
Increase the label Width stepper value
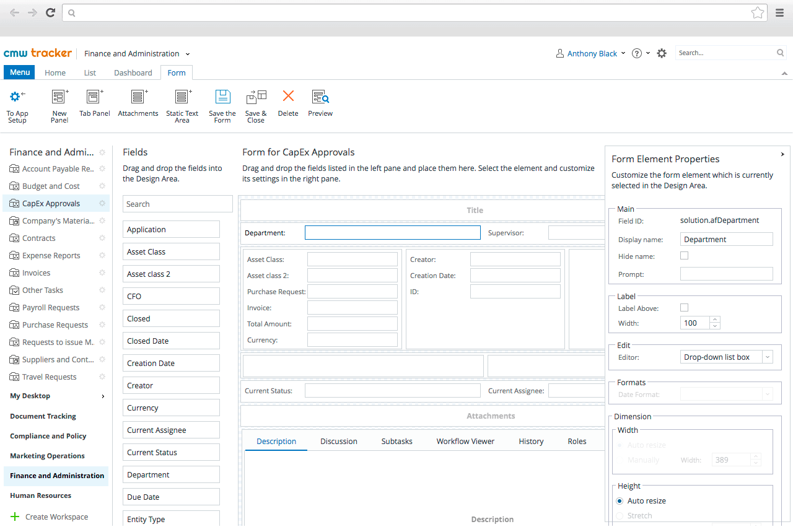click(715, 320)
